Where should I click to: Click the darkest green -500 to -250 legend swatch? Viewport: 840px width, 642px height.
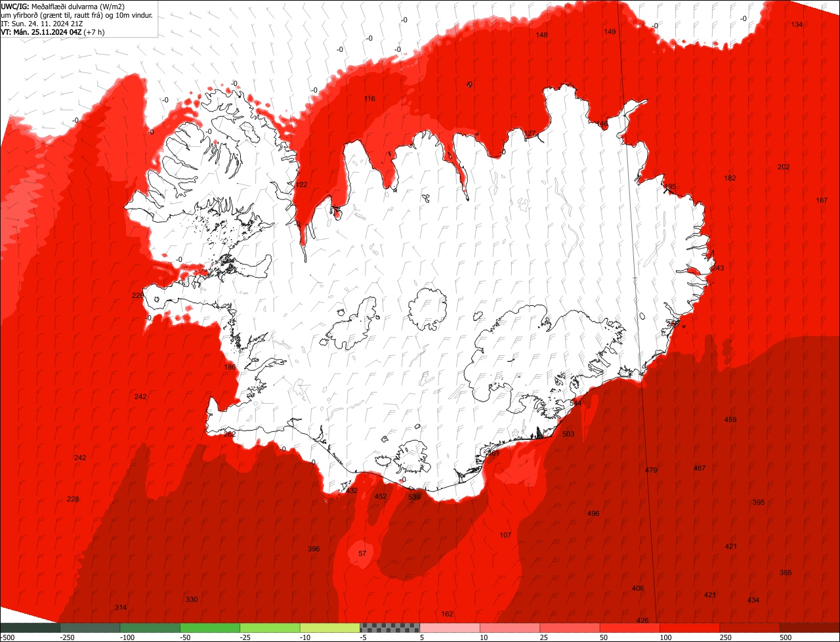click(x=30, y=628)
